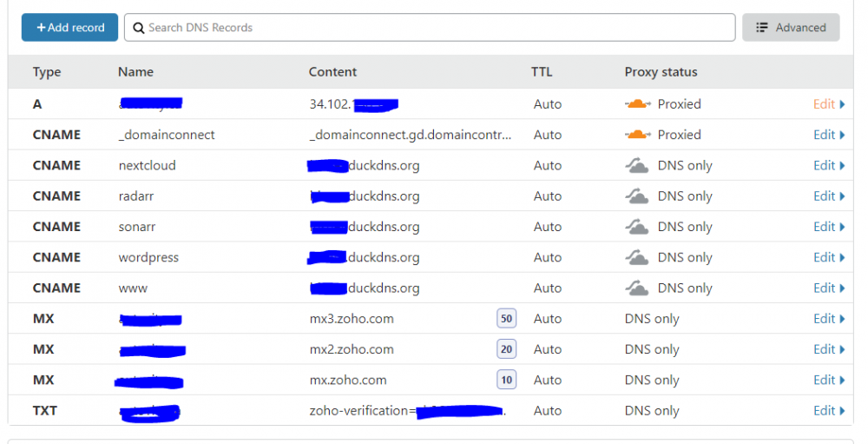The width and height of the screenshot is (868, 444).
Task: Click gray DNS-only cloud for www
Action: pyautogui.click(x=636, y=288)
